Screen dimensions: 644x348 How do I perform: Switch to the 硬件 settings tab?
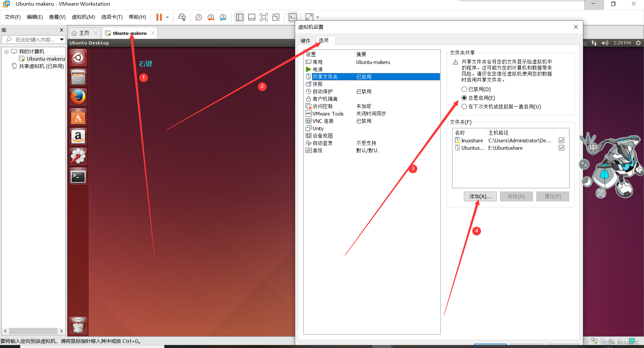[306, 41]
